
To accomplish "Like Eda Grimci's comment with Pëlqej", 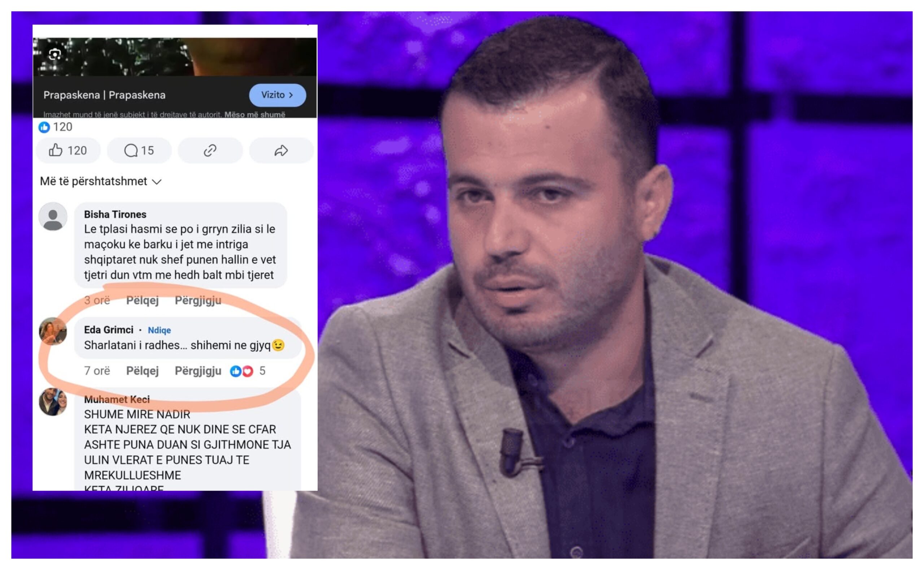I will [142, 371].
